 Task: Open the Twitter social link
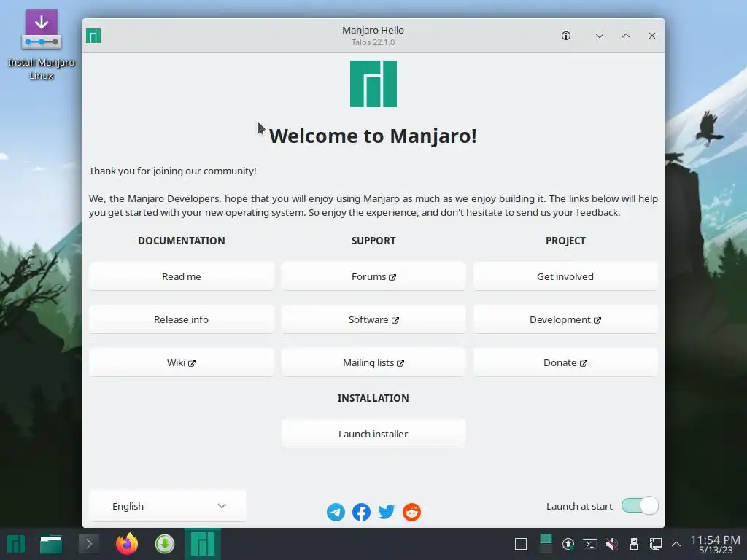387,512
